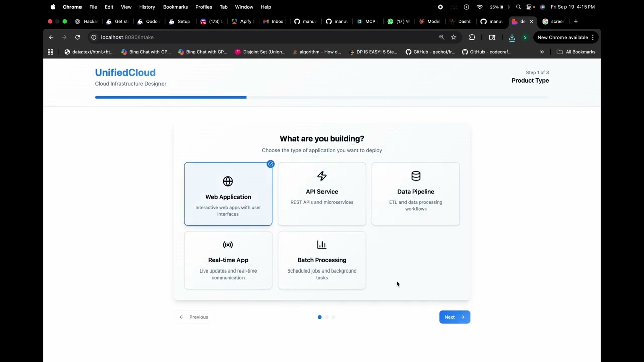Open the Apple menu
Screen dimensions: 644x362
pyautogui.click(x=53, y=7)
